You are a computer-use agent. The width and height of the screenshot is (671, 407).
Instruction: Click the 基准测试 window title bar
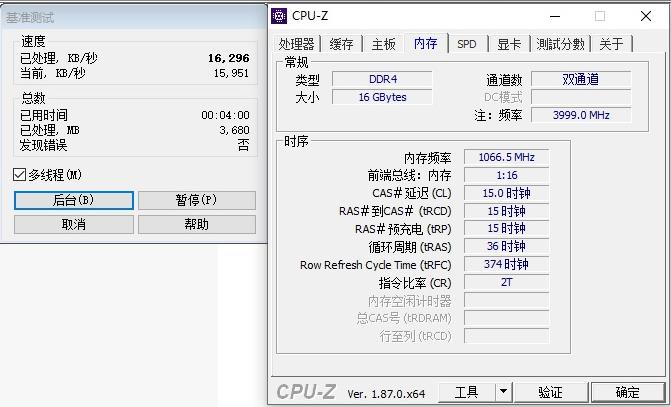[133, 17]
